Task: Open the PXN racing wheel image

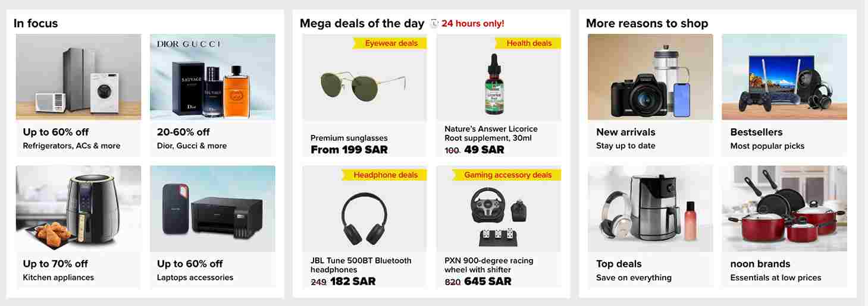Action: click(498, 215)
